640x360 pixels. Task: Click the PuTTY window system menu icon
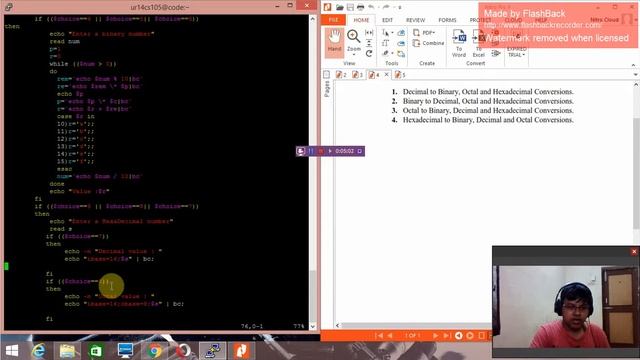click(9, 7)
